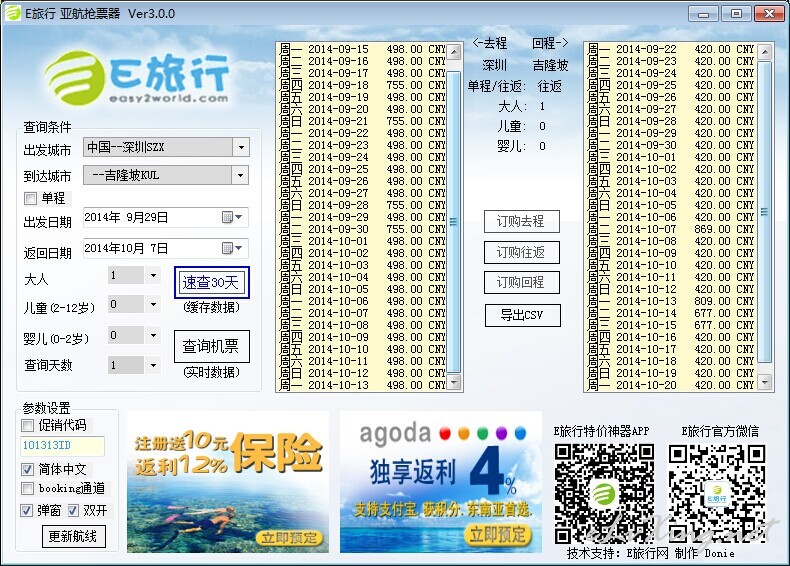Image resolution: width=790 pixels, height=566 pixels.
Task: Click the 查询机票 button
Action: tap(212, 347)
